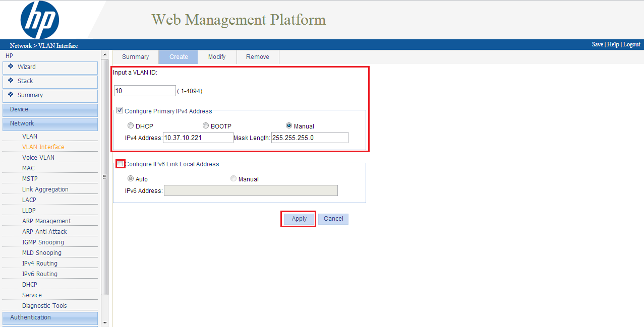Click the HP logo
Image resolution: width=644 pixels, height=327 pixels.
[x=39, y=20]
